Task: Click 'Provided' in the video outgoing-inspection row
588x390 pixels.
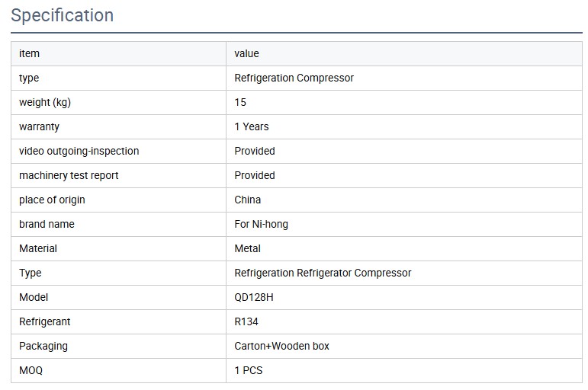Action: [255, 151]
